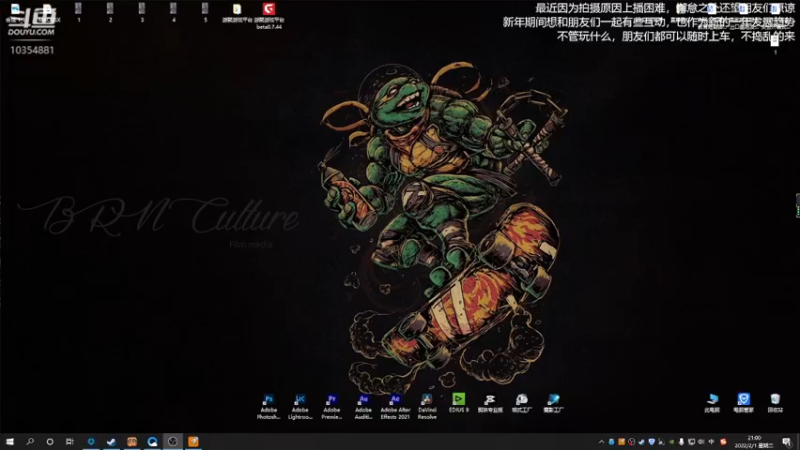This screenshot has height=450, width=800.
Task: Open taskbar search magnifier
Action: coord(30,441)
